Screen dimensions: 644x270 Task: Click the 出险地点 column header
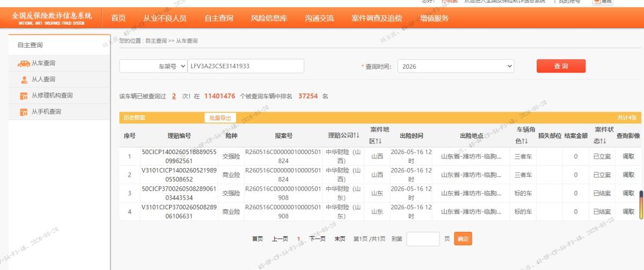(471, 136)
